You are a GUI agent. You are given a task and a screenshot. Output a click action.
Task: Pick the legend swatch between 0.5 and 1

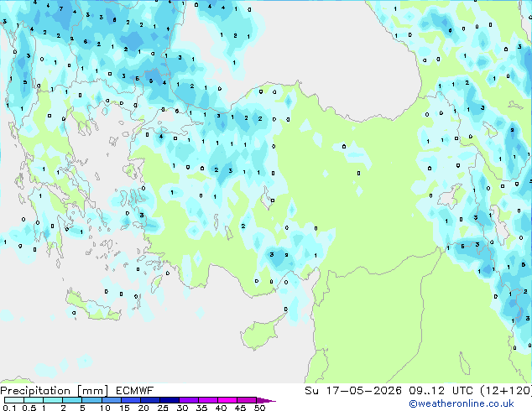click(34, 400)
